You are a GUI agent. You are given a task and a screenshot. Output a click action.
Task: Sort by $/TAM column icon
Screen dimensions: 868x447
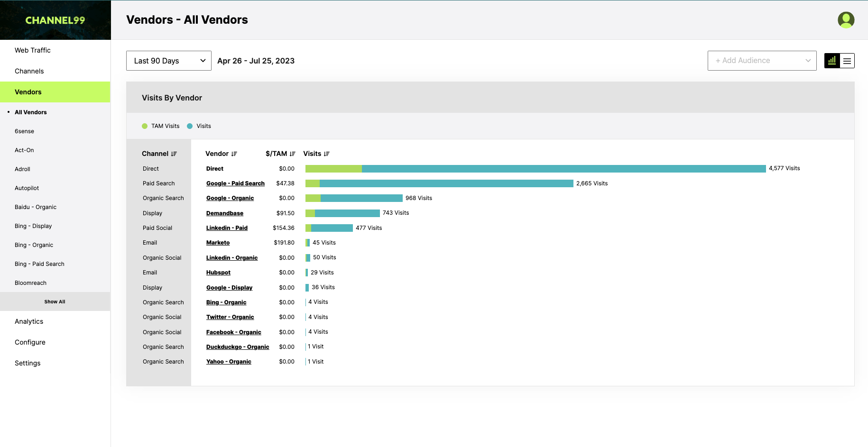(x=292, y=154)
